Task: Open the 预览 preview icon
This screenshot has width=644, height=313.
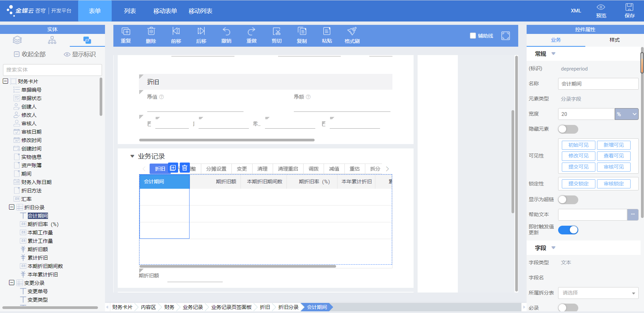Action: point(601,11)
